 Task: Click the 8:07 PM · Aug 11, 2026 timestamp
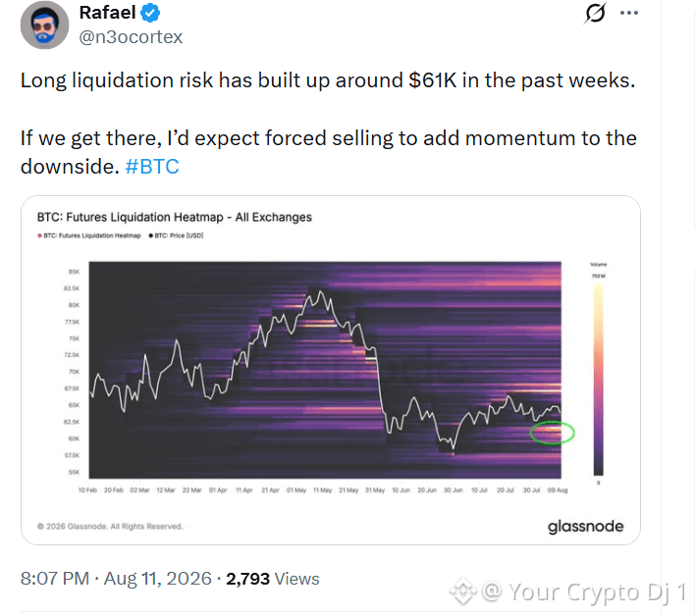[x=116, y=579]
